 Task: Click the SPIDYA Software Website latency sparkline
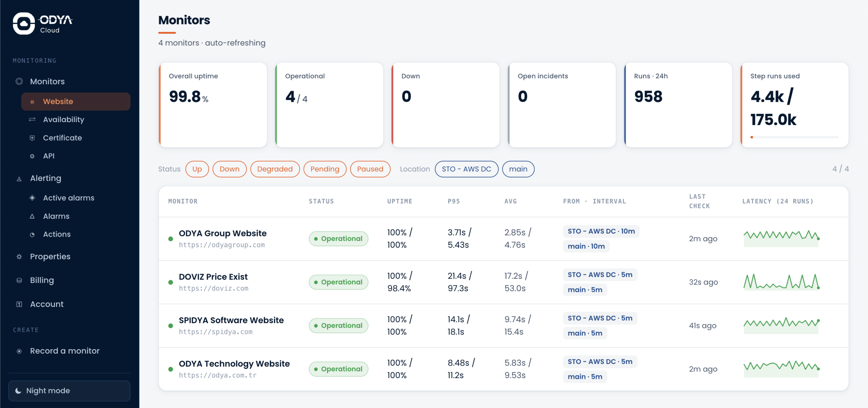(x=782, y=326)
